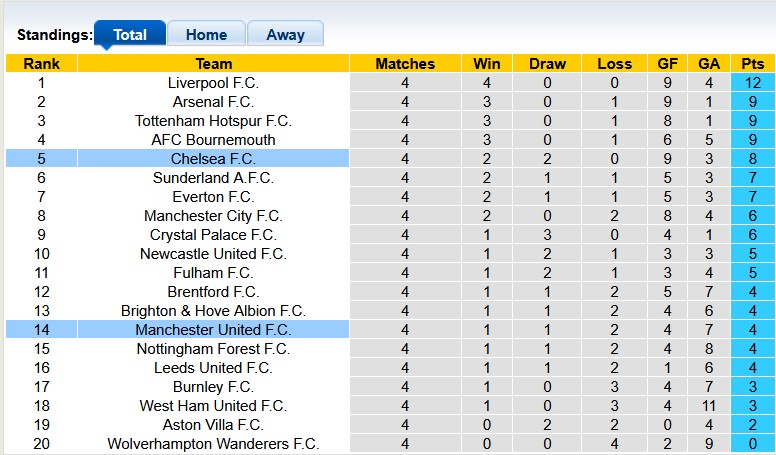Click West Ham United F.C. row name
Image resolution: width=776 pixels, height=455 pixels.
213,406
